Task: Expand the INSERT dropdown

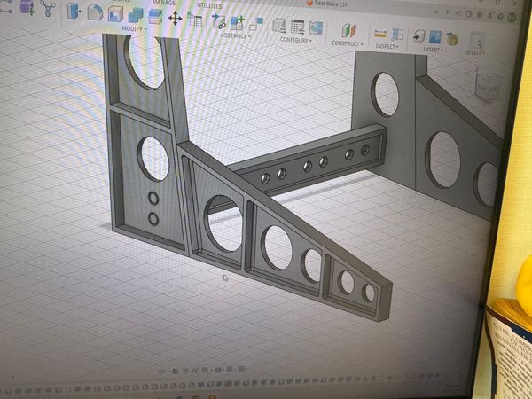Action: tap(434, 50)
